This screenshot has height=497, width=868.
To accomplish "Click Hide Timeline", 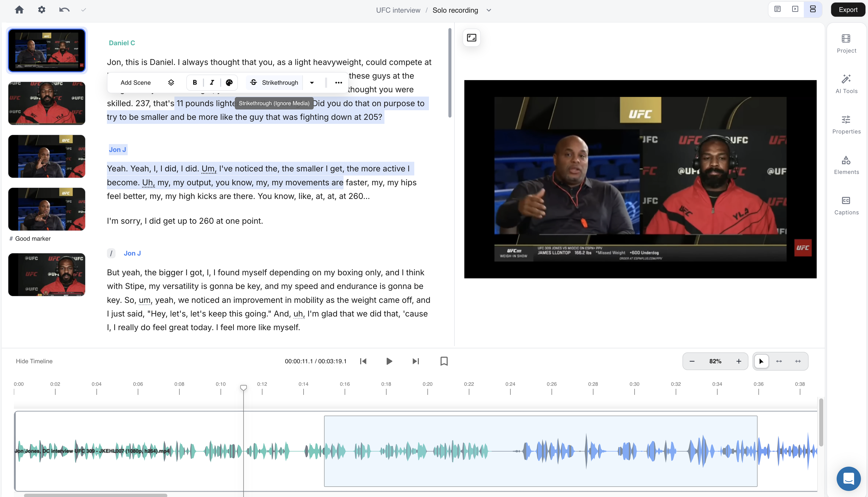I will click(x=34, y=361).
